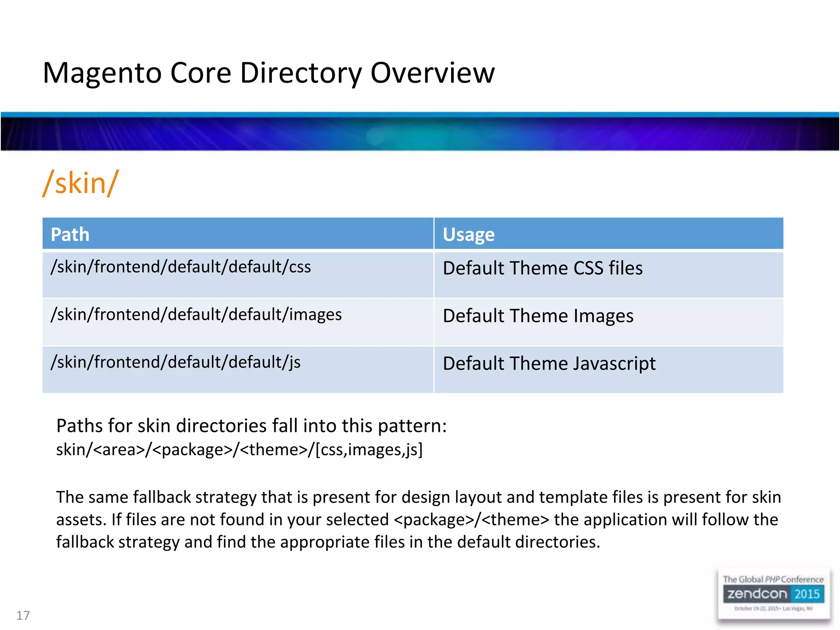Click 'Default Theme Javascript' cell
This screenshot has width=840, height=630.
[609, 370]
